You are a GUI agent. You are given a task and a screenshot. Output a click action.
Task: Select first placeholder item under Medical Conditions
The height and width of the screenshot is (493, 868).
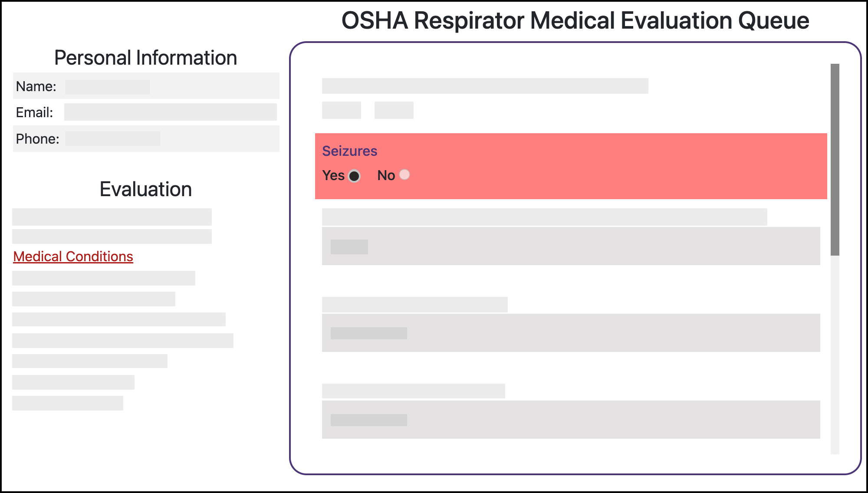[x=103, y=278]
